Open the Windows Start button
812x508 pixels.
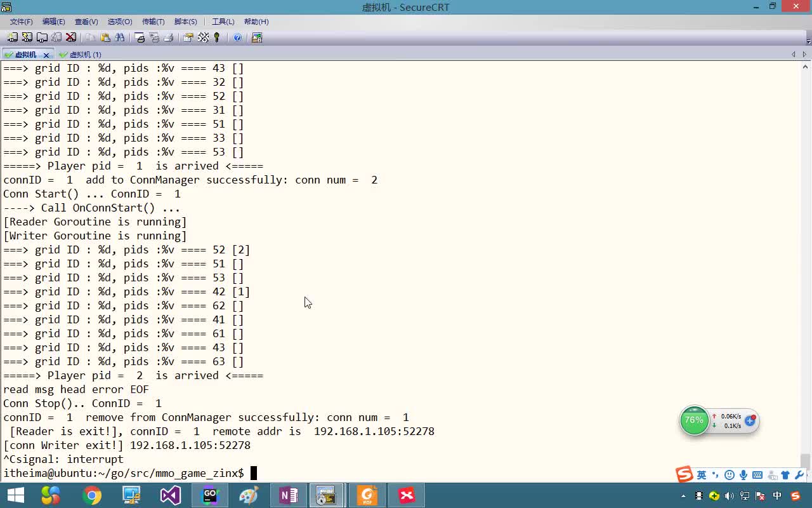pos(15,495)
